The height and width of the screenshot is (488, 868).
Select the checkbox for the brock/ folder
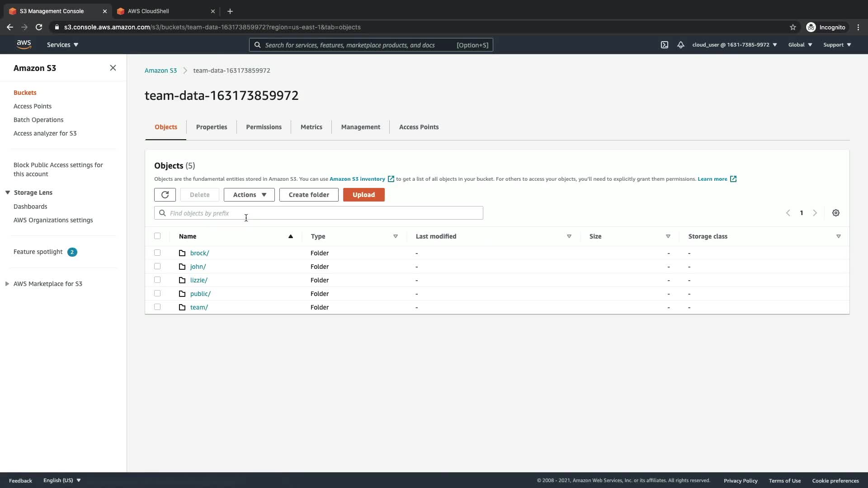(x=157, y=253)
